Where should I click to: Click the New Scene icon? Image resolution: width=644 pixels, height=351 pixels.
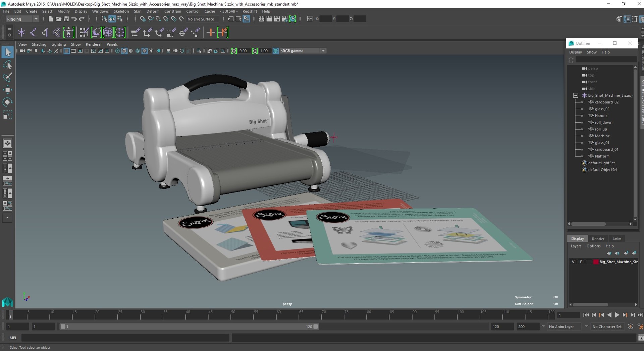[x=50, y=19]
